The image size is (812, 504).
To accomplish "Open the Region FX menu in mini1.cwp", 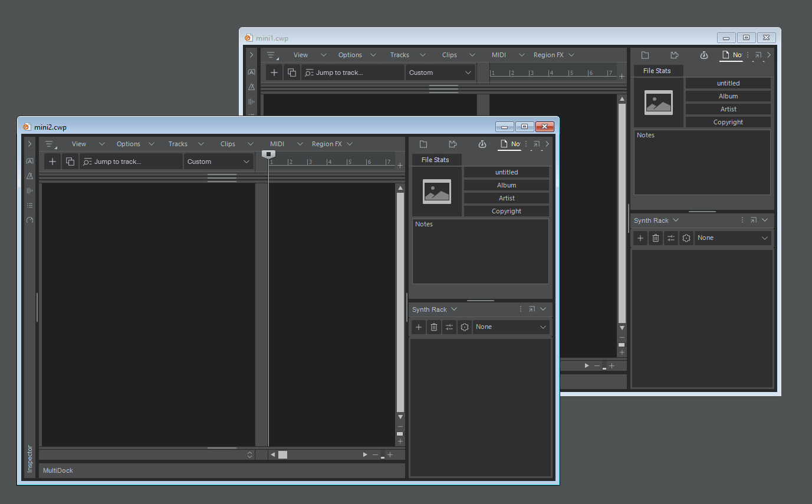I will pyautogui.click(x=548, y=55).
